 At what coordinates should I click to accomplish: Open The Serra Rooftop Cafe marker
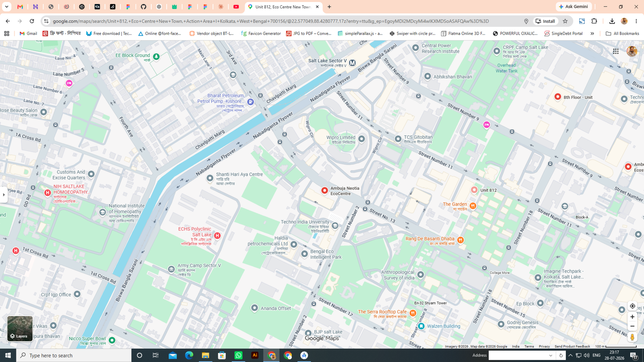click(x=413, y=313)
